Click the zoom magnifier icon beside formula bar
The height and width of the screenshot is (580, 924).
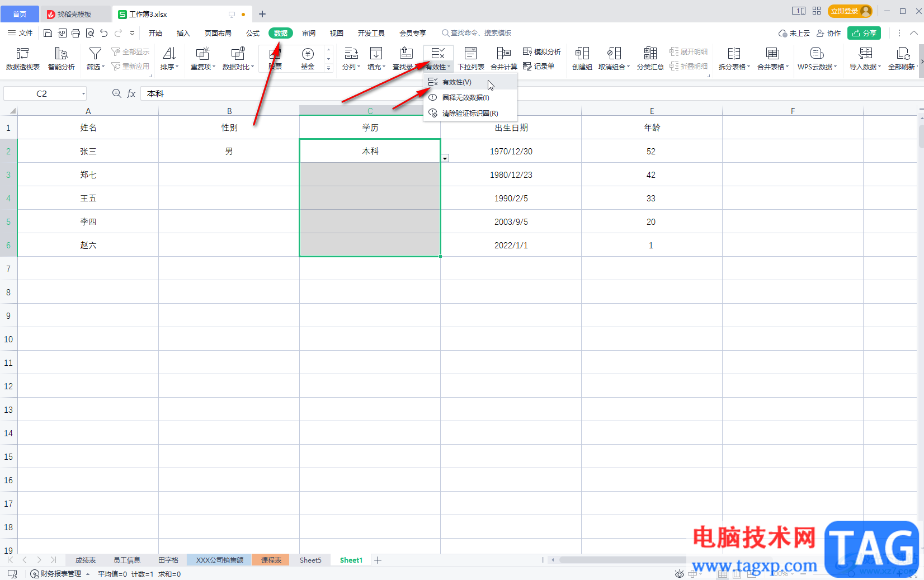[x=116, y=93]
